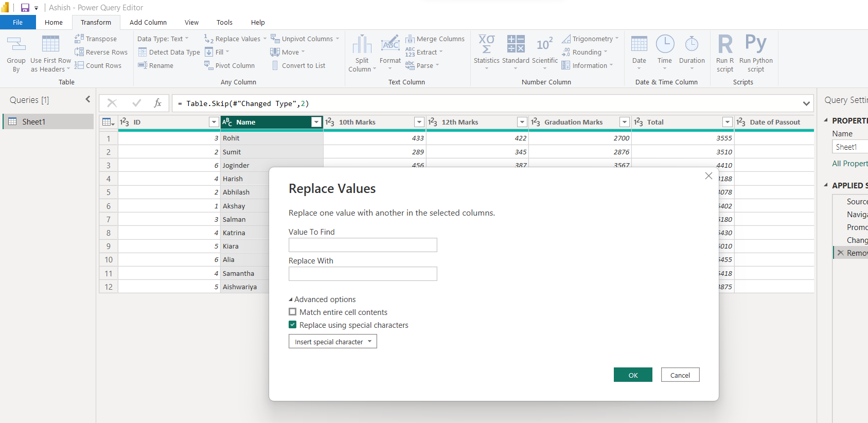The image size is (868, 423).
Task: Open the Name column filter dropdown
Action: click(316, 122)
